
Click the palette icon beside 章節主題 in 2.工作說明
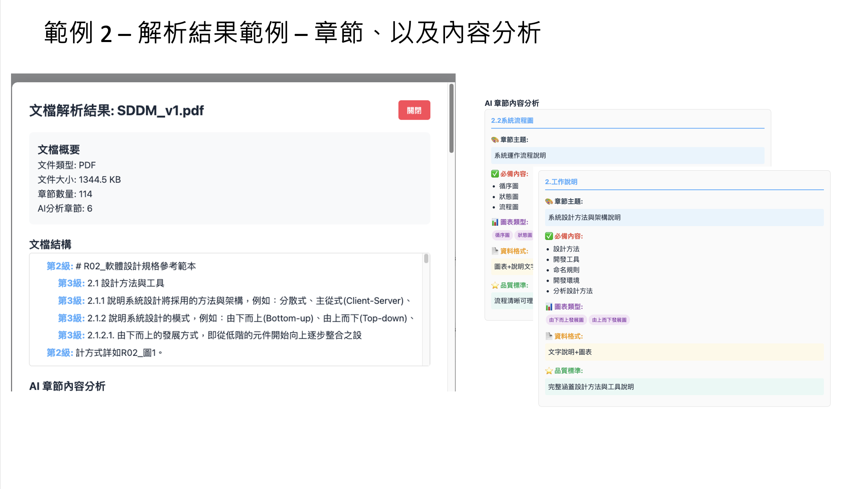click(x=549, y=201)
